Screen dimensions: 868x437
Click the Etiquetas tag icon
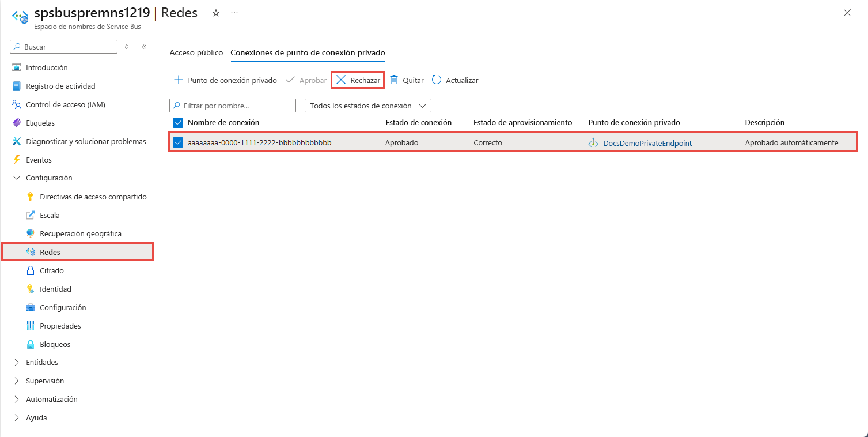(17, 123)
